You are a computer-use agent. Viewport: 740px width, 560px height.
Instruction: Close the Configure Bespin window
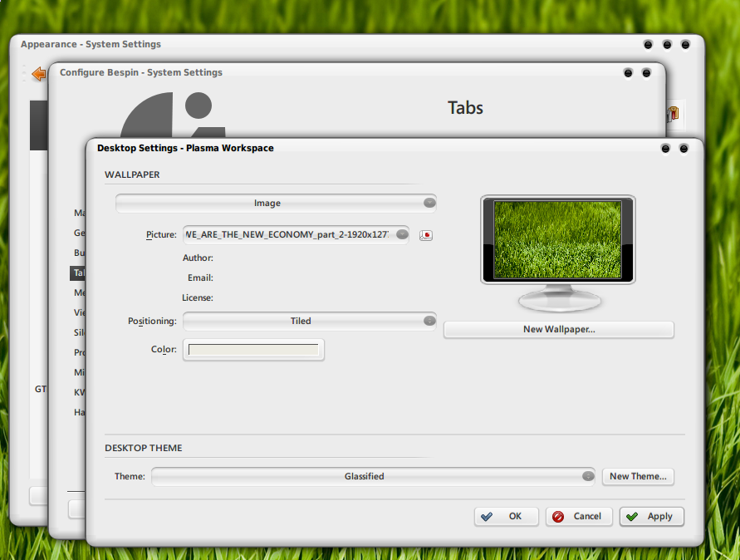click(x=646, y=73)
